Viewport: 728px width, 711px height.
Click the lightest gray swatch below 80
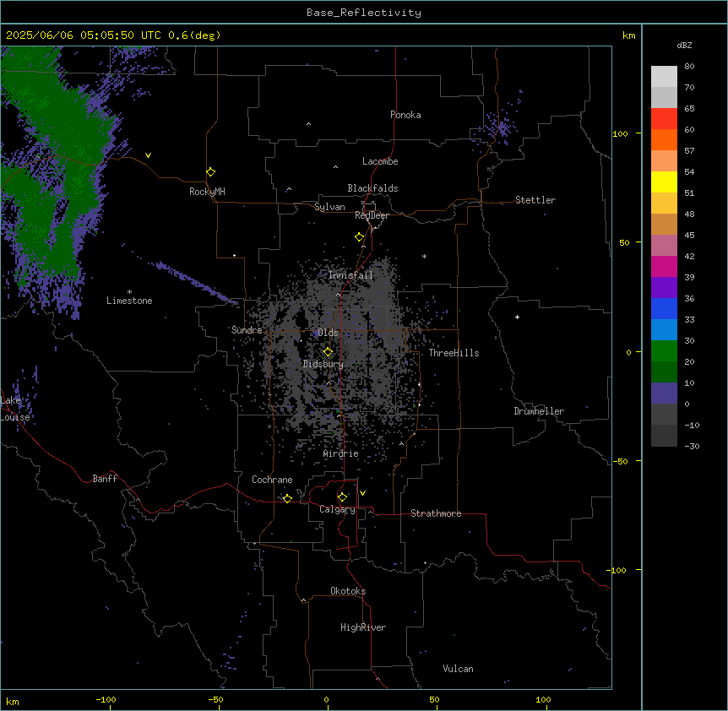[x=664, y=77]
